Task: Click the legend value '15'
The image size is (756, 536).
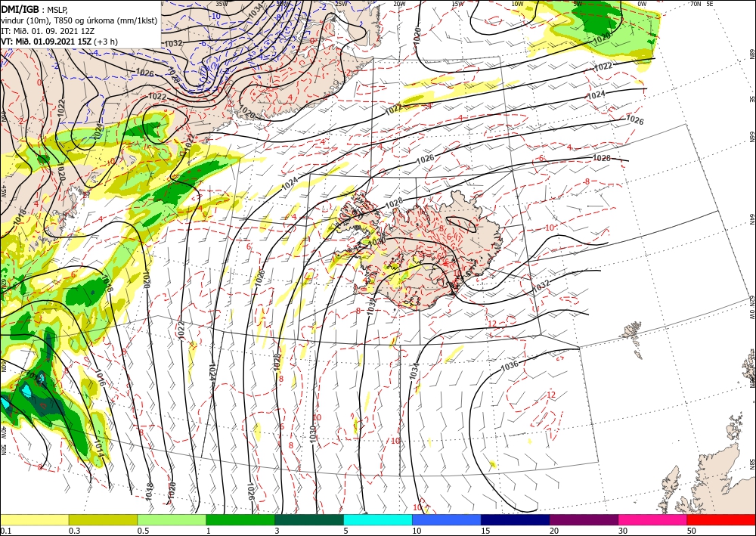Action: click(485, 531)
